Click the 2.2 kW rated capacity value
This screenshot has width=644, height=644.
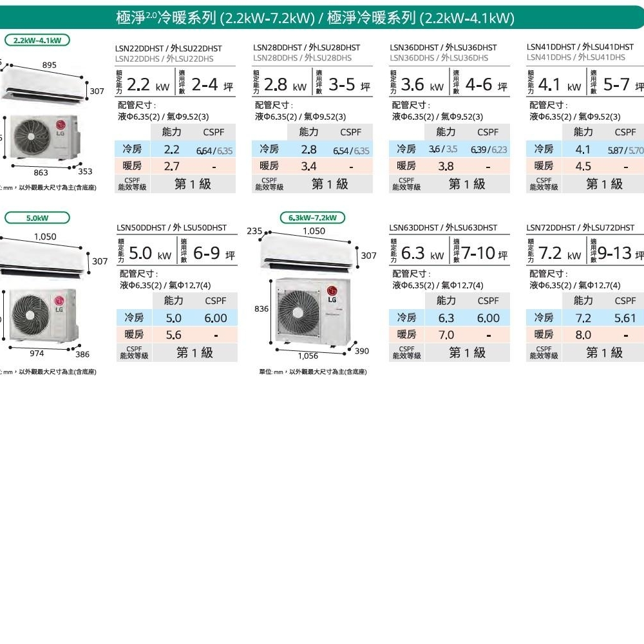148,85
